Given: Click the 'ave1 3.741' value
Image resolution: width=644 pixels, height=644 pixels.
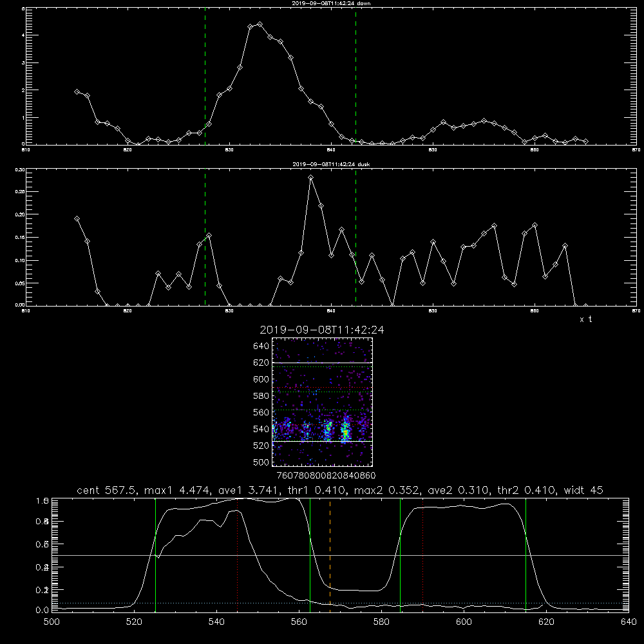Looking at the screenshot, I should 251,490.
